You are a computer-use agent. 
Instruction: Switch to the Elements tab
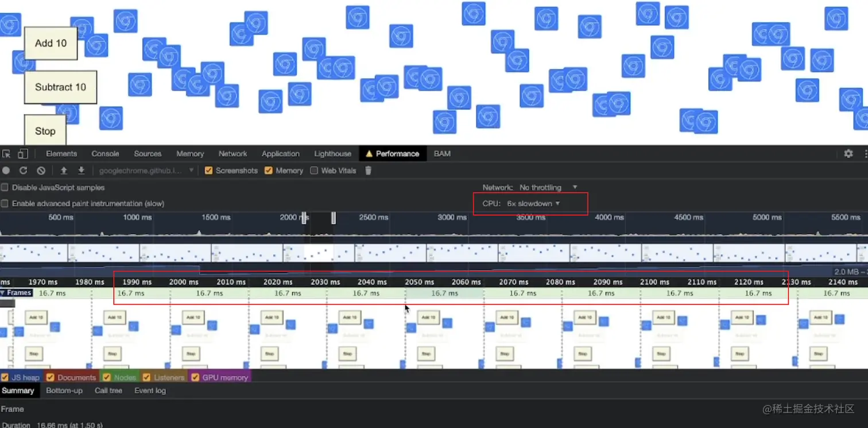[x=61, y=154]
